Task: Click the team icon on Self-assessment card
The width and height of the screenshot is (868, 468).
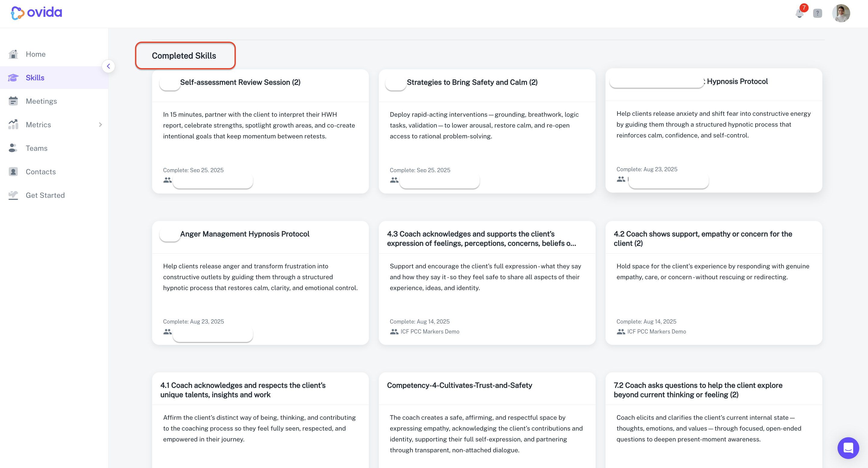Action: 167,180
